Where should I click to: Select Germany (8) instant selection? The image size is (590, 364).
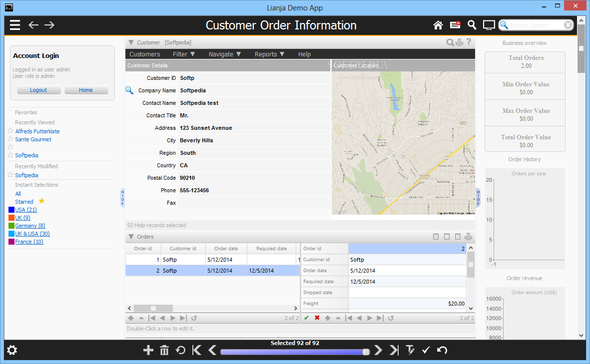(x=30, y=226)
